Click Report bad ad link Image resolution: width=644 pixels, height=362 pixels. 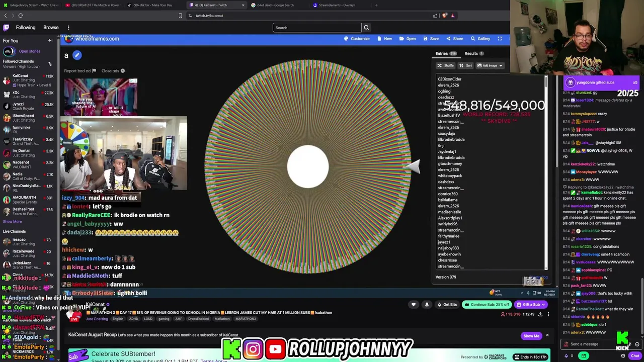click(79, 71)
